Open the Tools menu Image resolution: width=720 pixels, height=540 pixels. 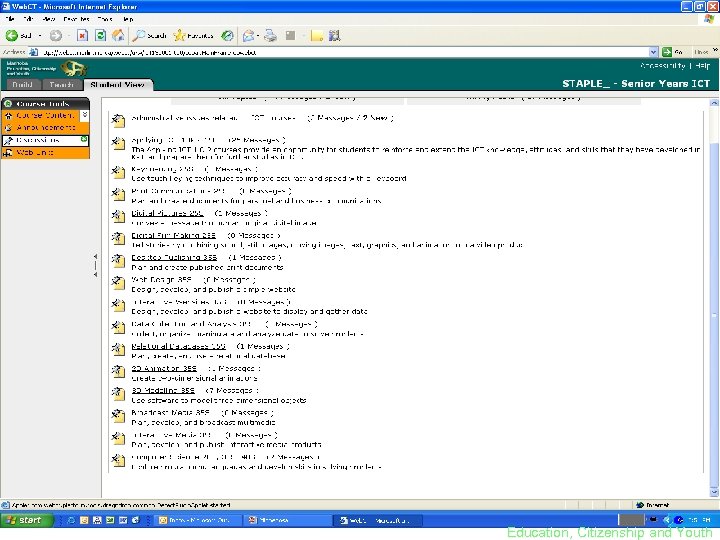[105, 19]
